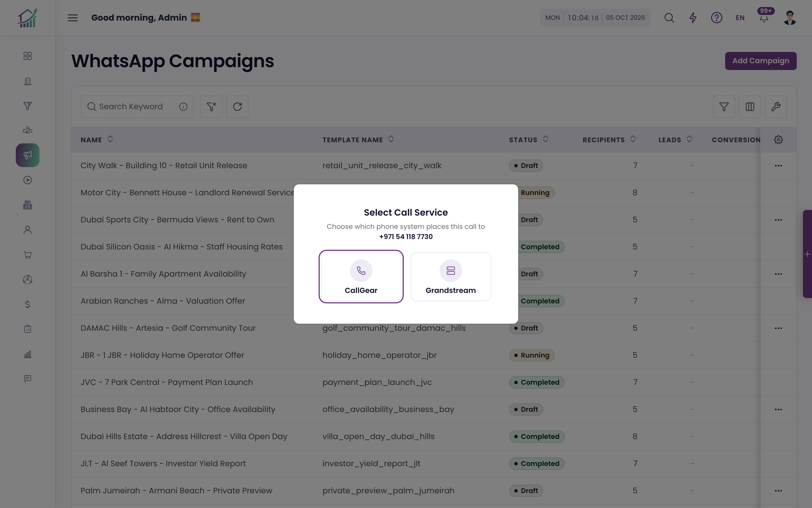The height and width of the screenshot is (508, 812).
Task: Refresh the campaigns table
Action: click(x=237, y=106)
